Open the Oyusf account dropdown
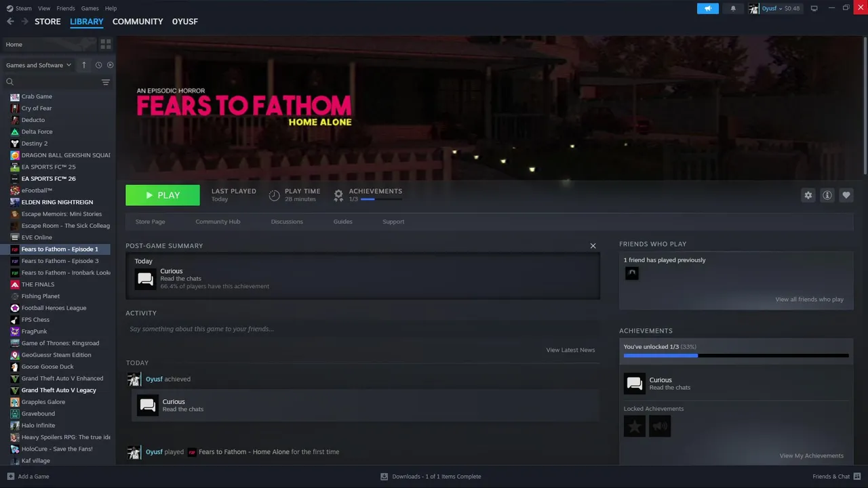The height and width of the screenshot is (488, 868). [774, 8]
